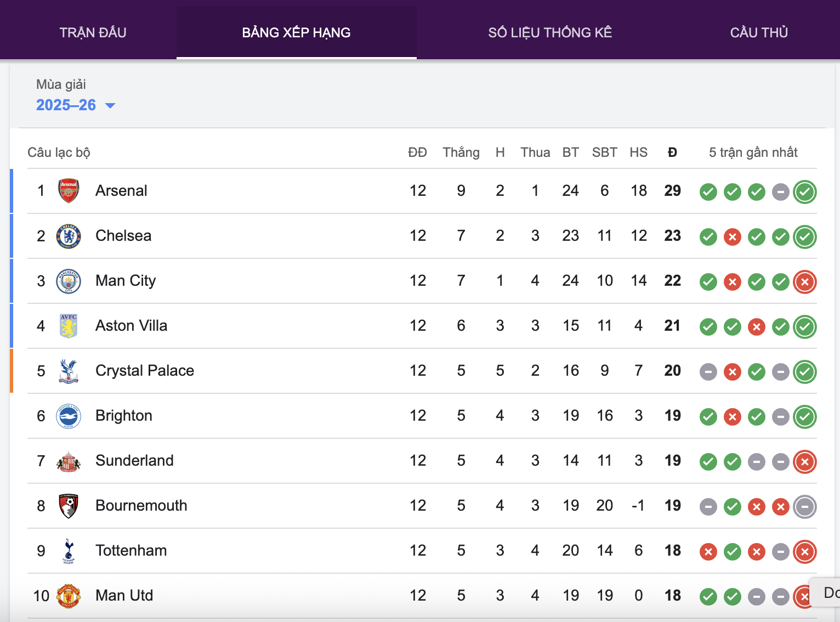840x622 pixels.
Task: Click the Man City club crest
Action: 69,281
